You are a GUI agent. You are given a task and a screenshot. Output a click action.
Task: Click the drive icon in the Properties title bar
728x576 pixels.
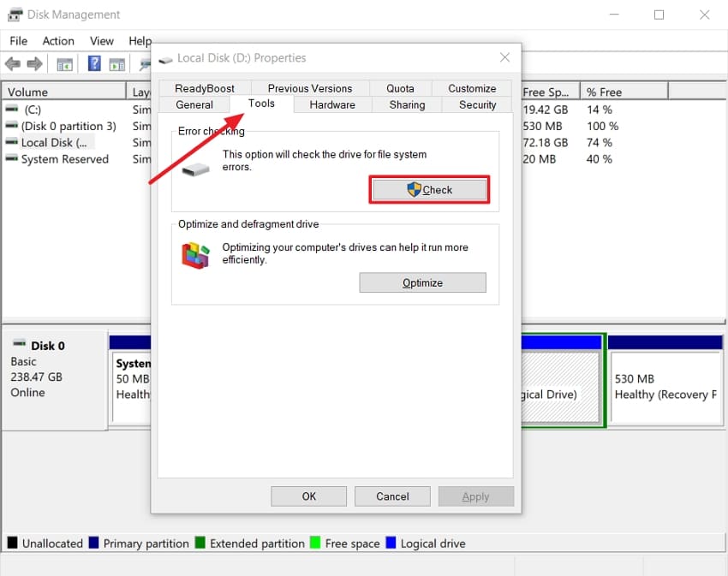(164, 58)
